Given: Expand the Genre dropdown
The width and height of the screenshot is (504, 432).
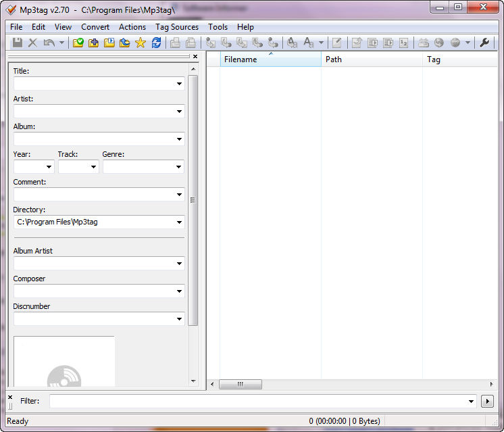Looking at the screenshot, I should [x=179, y=166].
